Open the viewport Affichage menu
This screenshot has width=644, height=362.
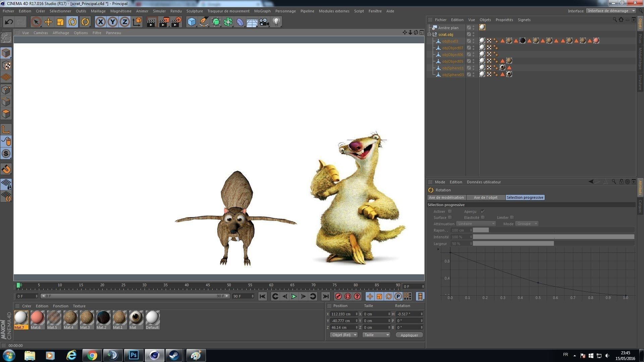(61, 33)
